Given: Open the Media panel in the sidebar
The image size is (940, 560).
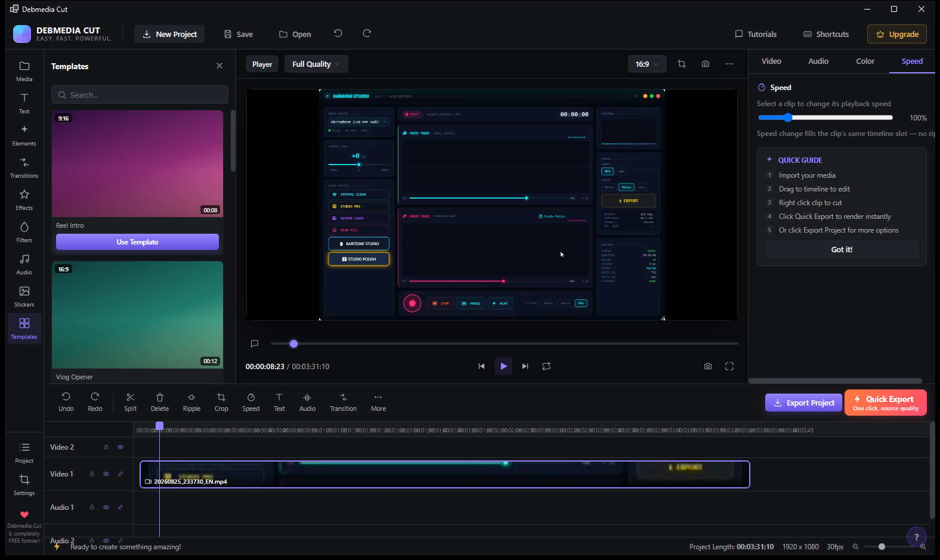Looking at the screenshot, I should [24, 71].
